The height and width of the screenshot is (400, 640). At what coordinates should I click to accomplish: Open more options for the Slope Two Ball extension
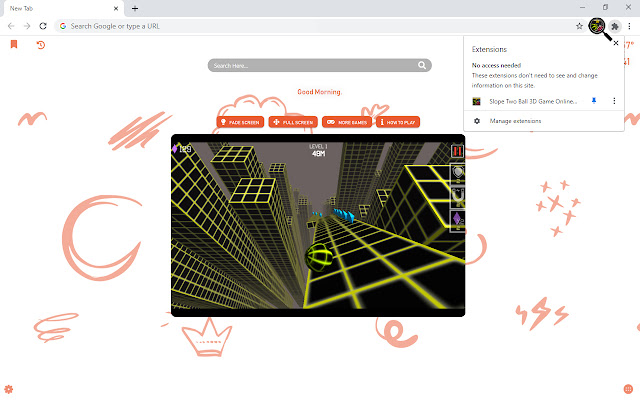[x=614, y=101]
